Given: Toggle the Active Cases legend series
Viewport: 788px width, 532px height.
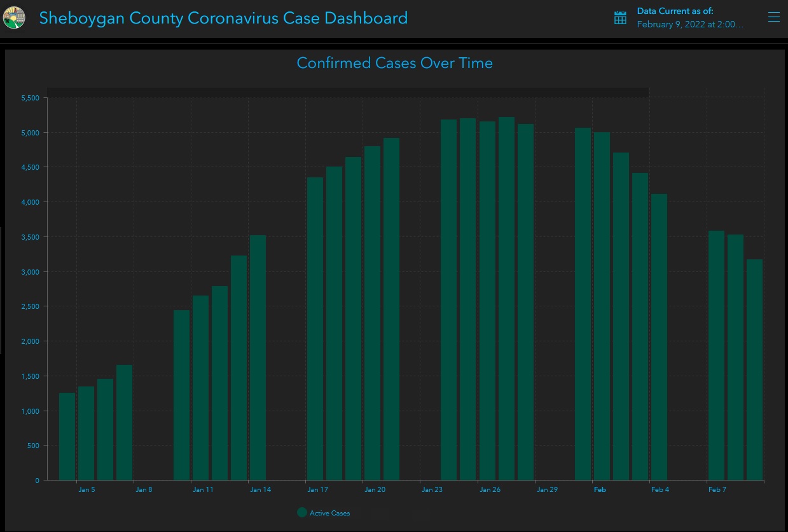Looking at the screenshot, I should pos(324,513).
